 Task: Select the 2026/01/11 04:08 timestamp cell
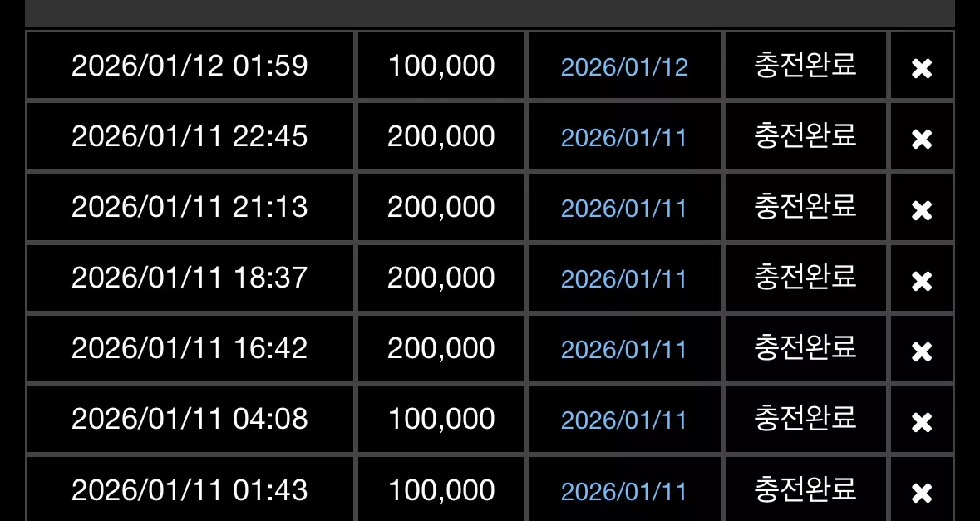(190, 419)
